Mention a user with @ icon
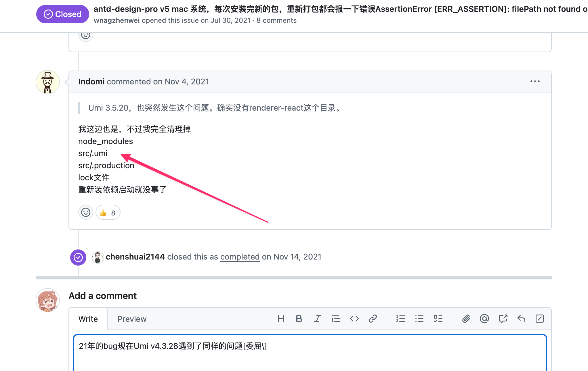Screen dimensions: 588x371 pyautogui.click(x=484, y=319)
